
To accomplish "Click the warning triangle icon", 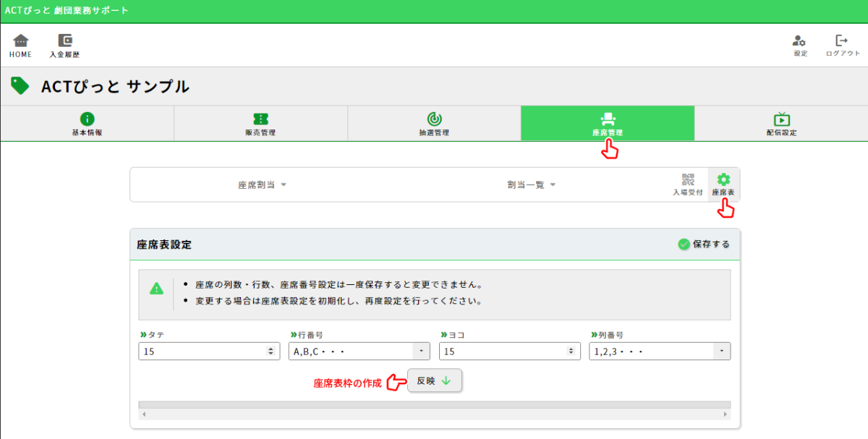I will pos(156,289).
